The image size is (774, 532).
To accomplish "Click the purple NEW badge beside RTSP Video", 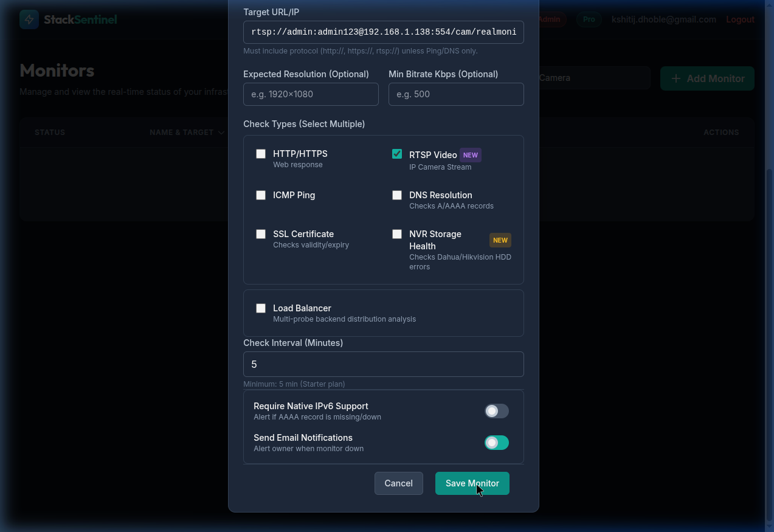I will pos(471,155).
